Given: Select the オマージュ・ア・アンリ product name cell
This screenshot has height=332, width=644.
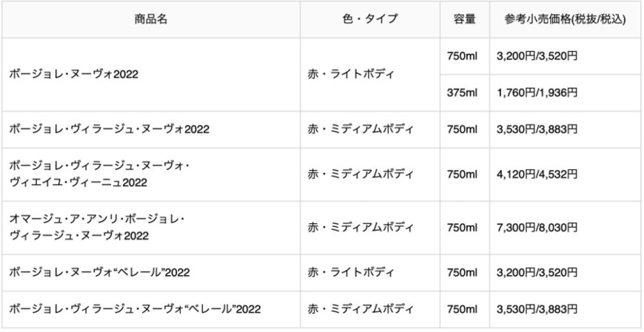Looking at the screenshot, I should point(97,227).
